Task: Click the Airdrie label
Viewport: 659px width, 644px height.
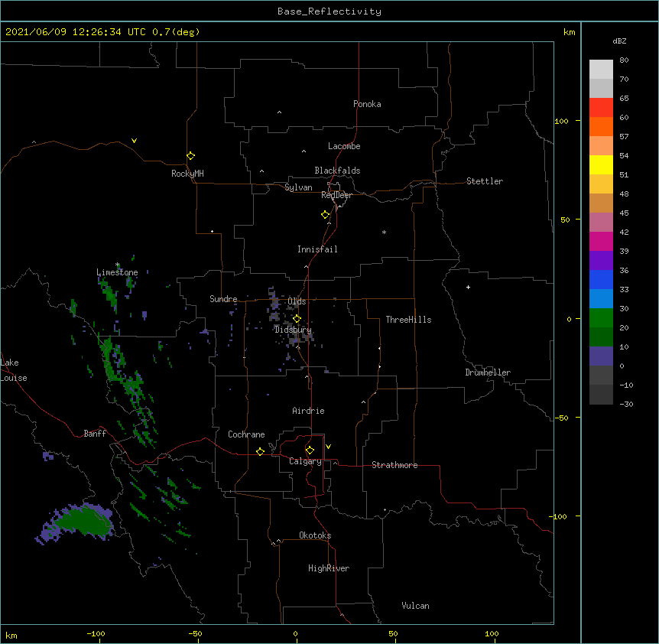Action: pyautogui.click(x=309, y=411)
